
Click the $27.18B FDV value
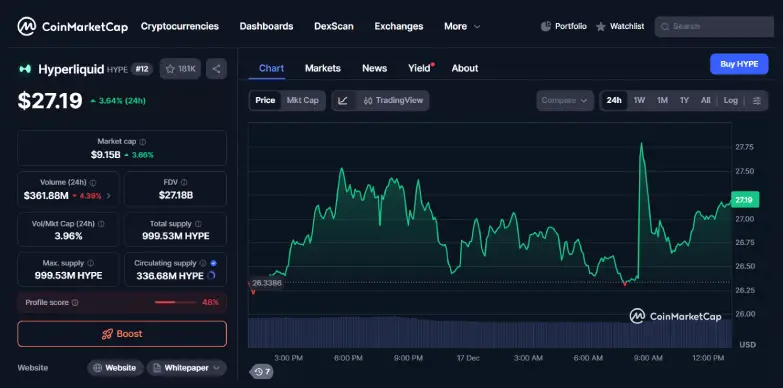(176, 195)
